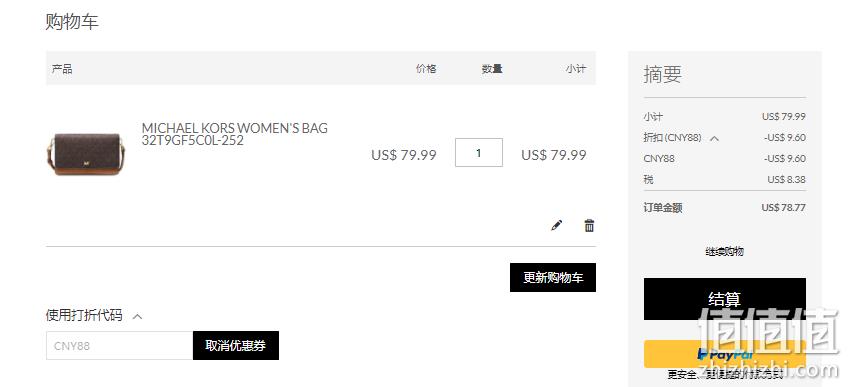Click the pencil edit icon for the bag

556,225
